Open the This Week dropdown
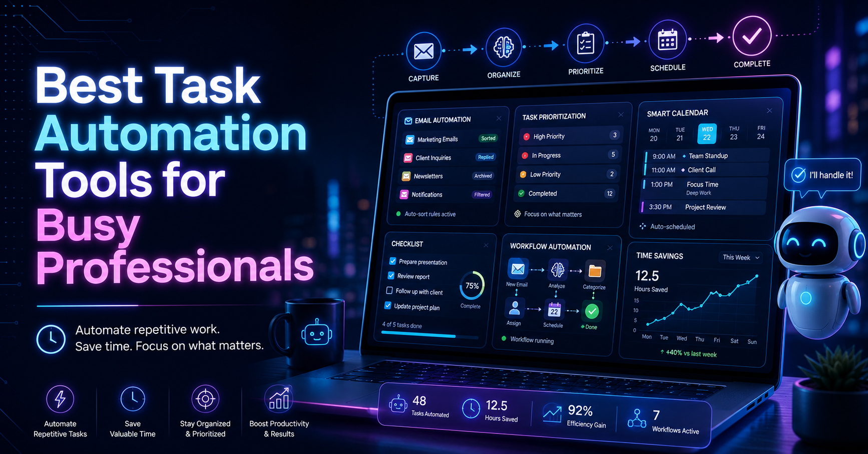The height and width of the screenshot is (454, 868). click(741, 257)
